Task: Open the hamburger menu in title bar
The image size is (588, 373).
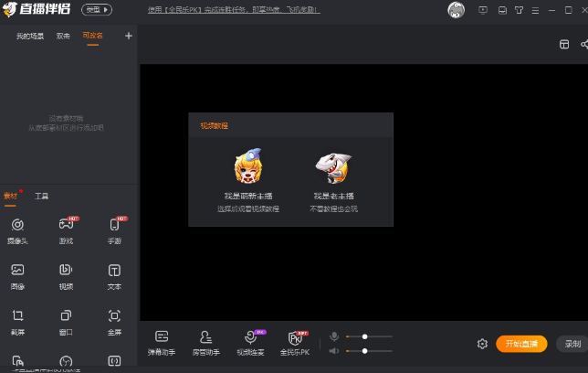Action: [535, 11]
